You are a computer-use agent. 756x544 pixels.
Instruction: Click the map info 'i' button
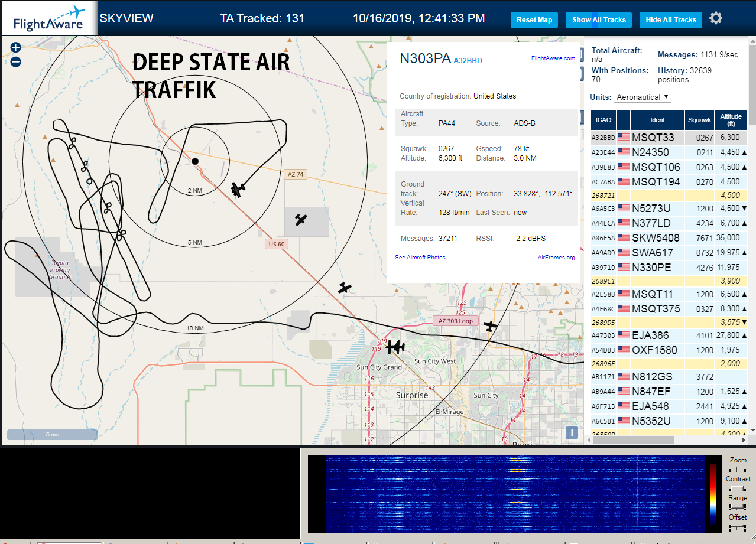[571, 432]
